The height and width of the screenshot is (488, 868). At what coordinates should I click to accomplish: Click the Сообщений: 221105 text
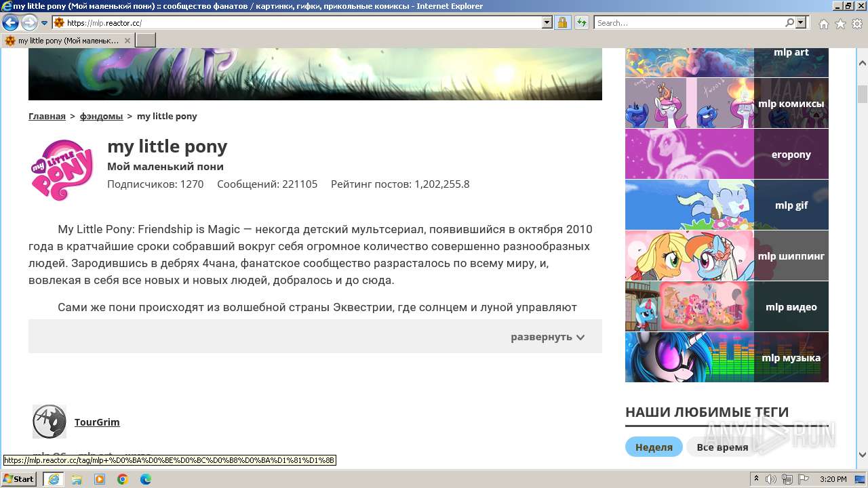tap(267, 184)
